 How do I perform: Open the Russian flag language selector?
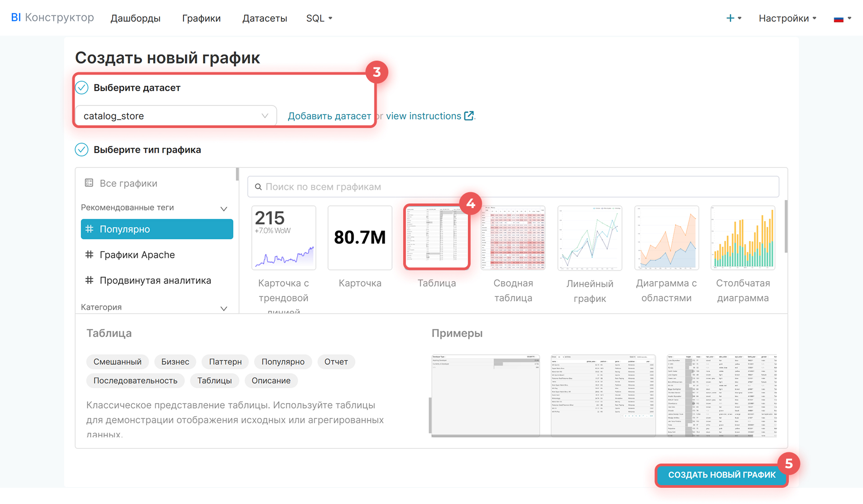842,18
